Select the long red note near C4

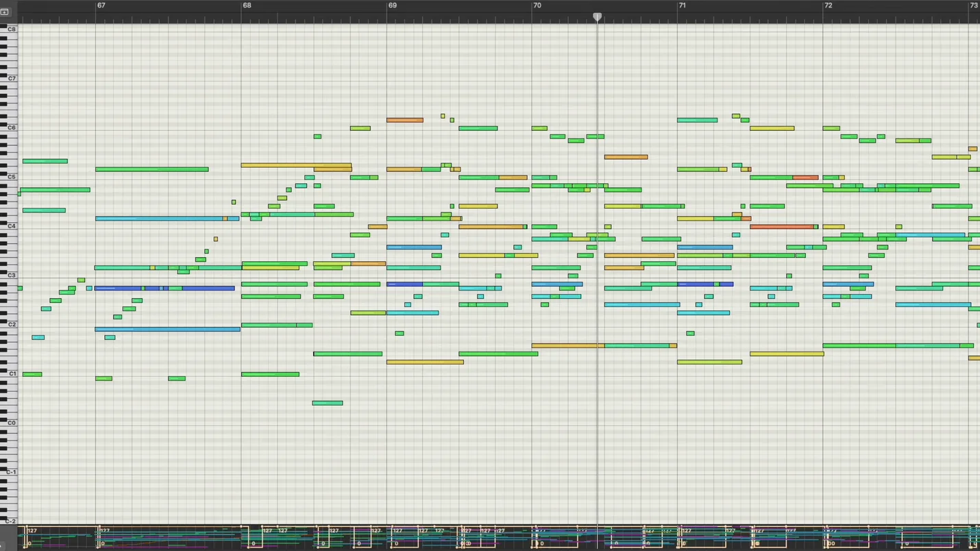[781, 227]
